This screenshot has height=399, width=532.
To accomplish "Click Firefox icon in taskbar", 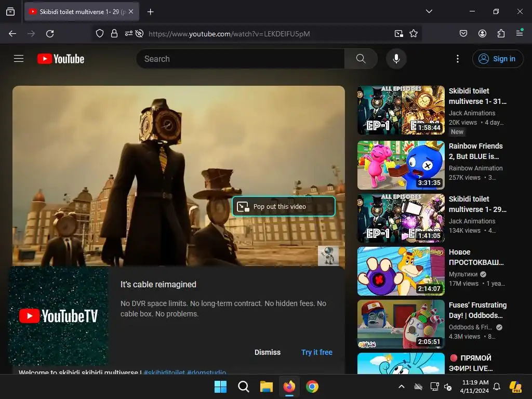I will tap(289, 387).
